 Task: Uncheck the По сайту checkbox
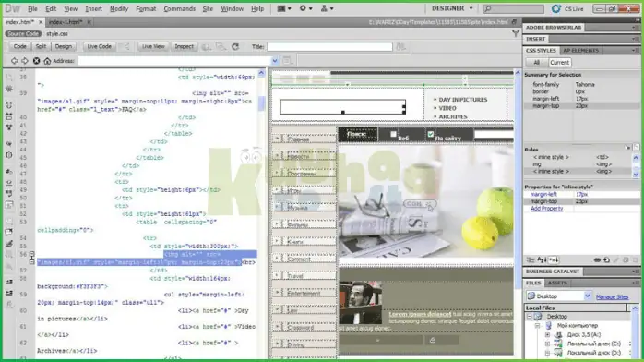click(x=431, y=134)
